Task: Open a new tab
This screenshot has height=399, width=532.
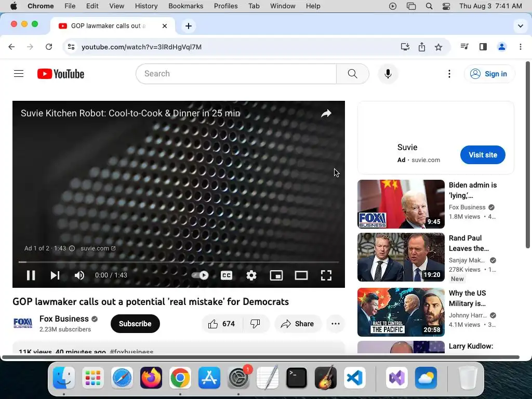Action: click(189, 26)
